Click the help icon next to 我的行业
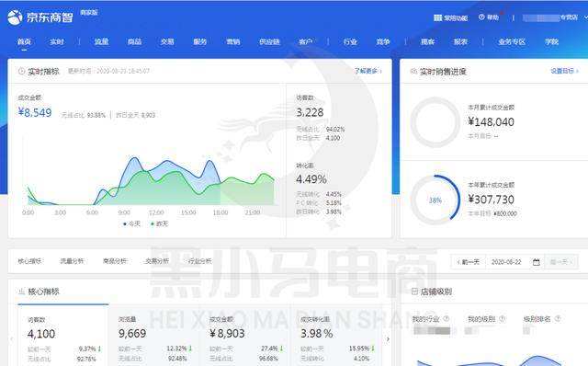588x366 pixels. click(x=447, y=319)
